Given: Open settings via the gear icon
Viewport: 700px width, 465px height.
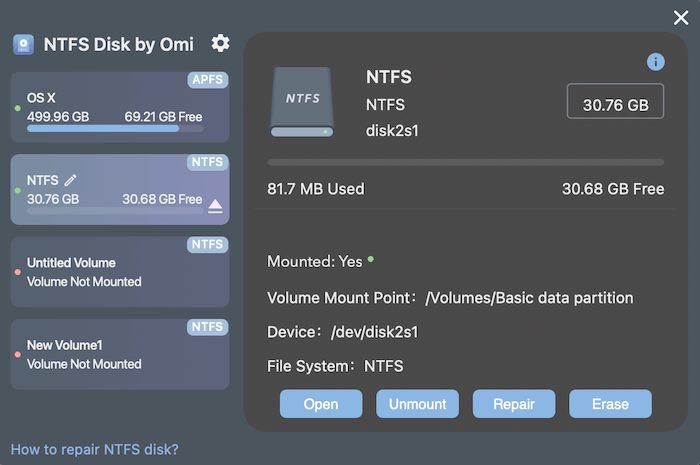Looking at the screenshot, I should [221, 43].
